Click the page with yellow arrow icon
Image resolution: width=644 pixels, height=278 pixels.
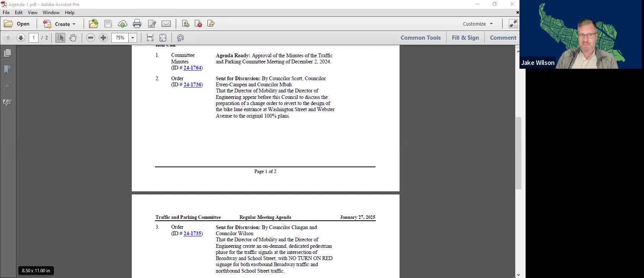click(x=211, y=24)
